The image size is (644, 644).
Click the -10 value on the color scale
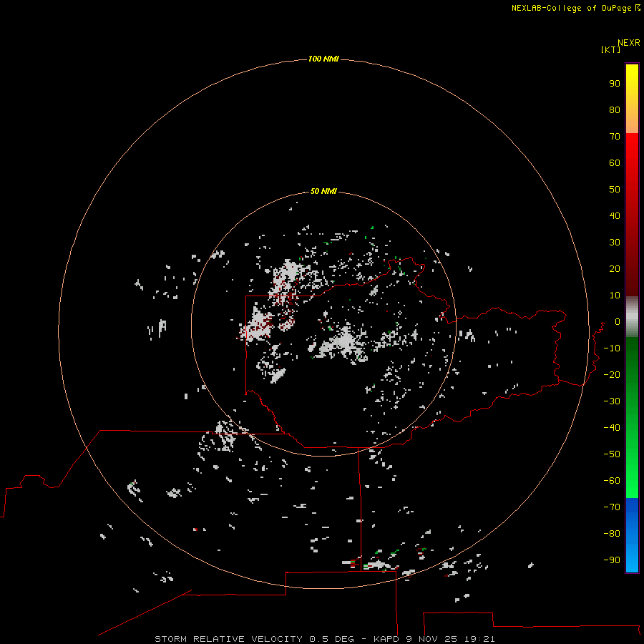coord(612,348)
